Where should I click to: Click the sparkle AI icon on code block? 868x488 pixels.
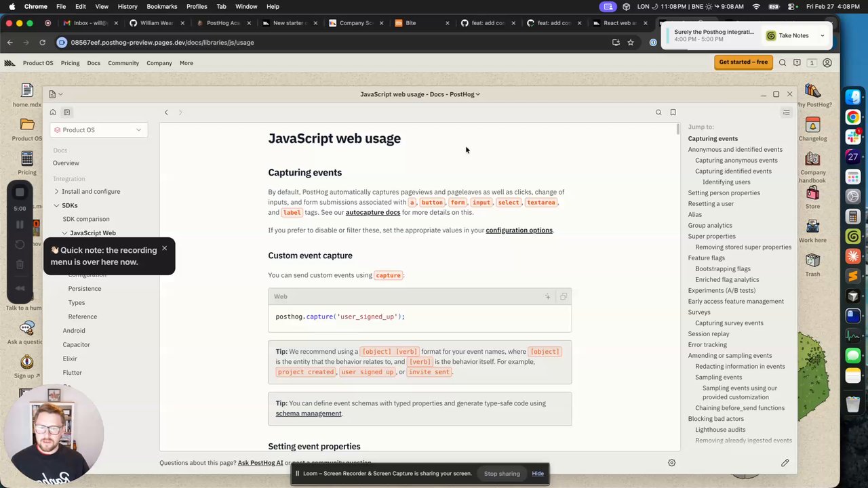(x=548, y=297)
